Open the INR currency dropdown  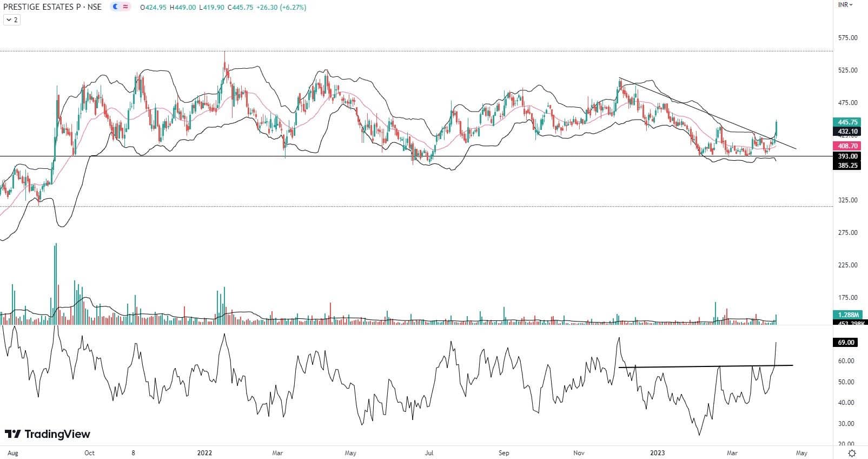pyautogui.click(x=845, y=5)
